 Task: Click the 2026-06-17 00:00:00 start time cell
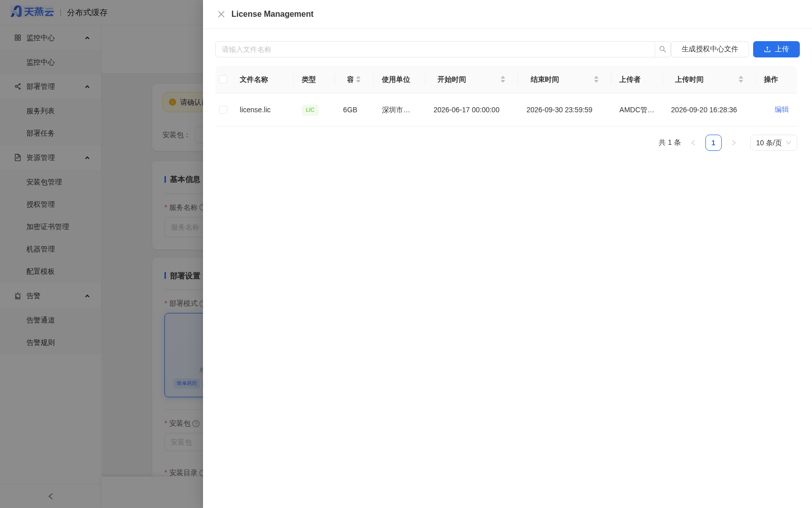tap(466, 110)
